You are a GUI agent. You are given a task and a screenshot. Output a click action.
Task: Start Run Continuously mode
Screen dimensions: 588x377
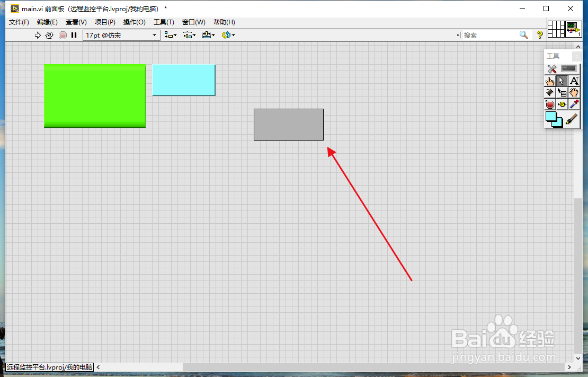49,36
